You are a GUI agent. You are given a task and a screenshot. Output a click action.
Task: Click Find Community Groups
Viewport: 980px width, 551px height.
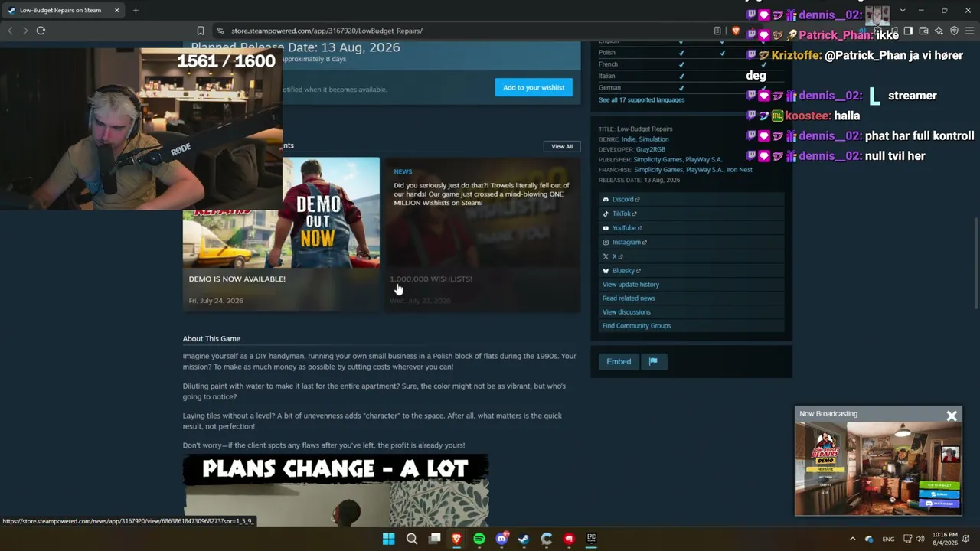[x=636, y=326]
